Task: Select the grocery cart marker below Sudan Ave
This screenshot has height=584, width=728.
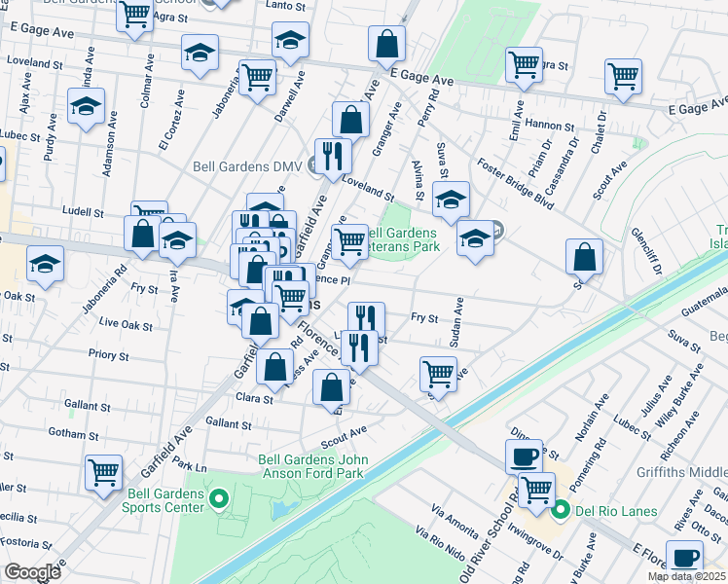Action: pos(438,376)
